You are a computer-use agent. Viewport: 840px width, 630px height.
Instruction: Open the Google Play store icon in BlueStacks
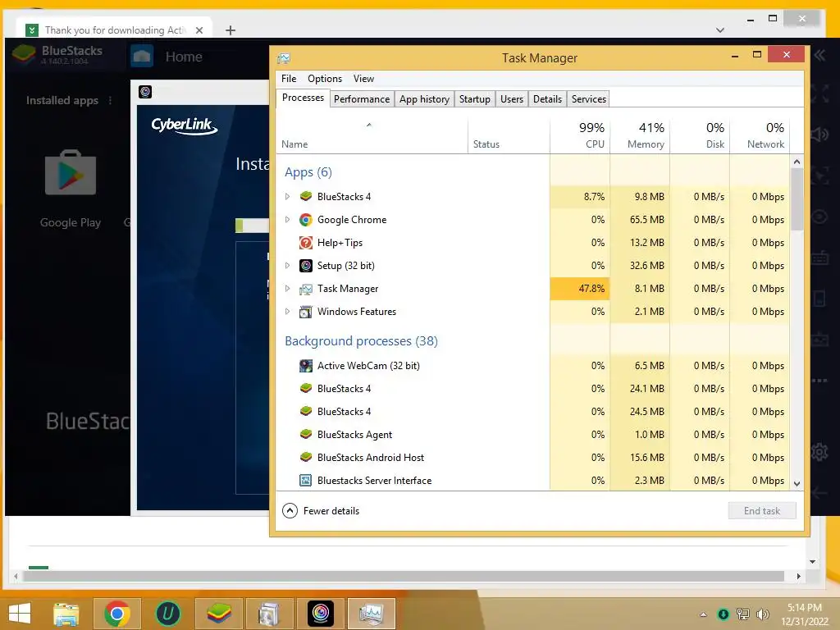click(x=71, y=173)
